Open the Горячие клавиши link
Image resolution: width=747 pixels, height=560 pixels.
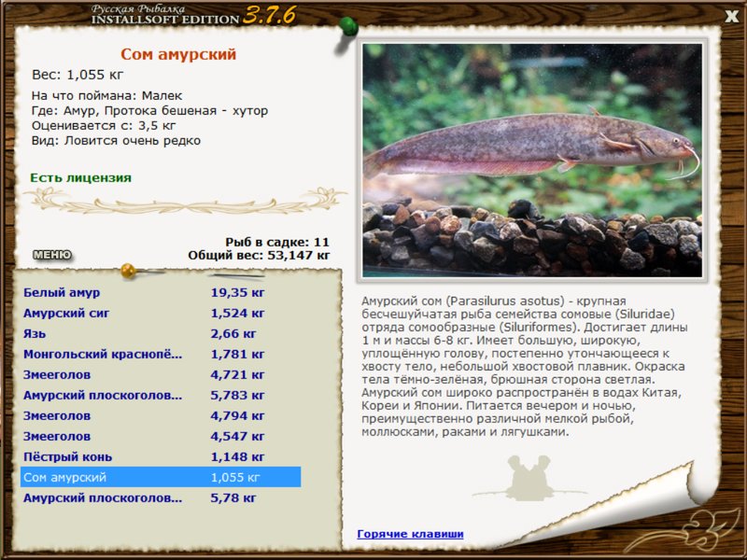point(410,534)
